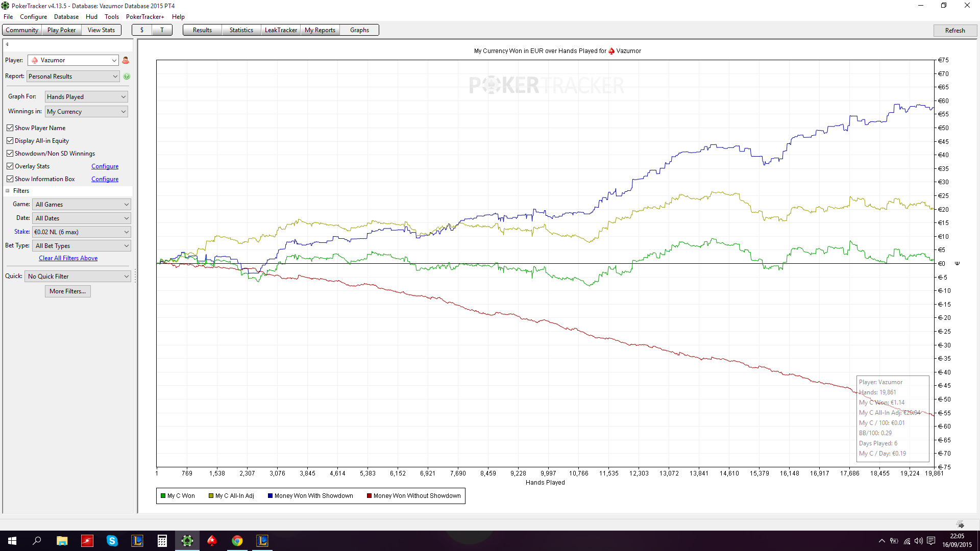The width and height of the screenshot is (980, 551).
Task: Open Skype from the taskbar
Action: point(112,541)
